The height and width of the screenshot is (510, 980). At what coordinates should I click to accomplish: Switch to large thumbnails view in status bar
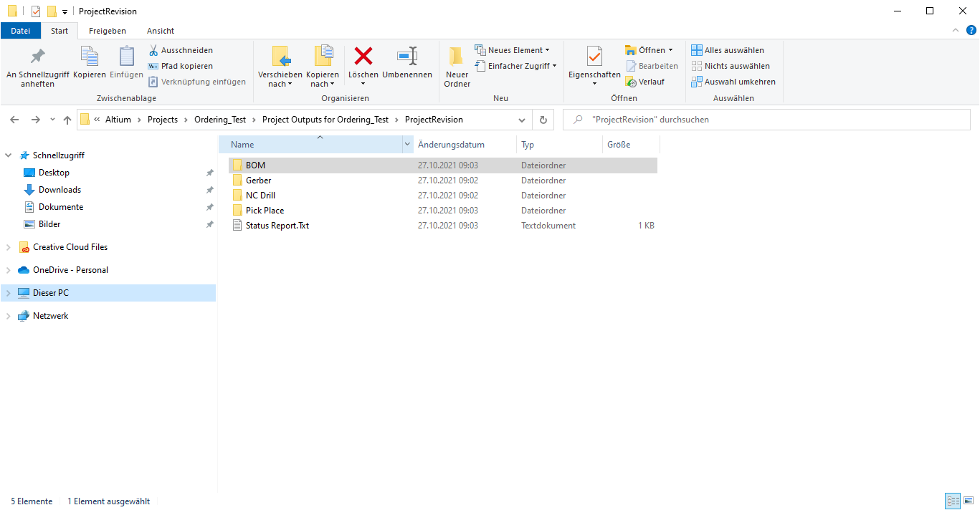(x=969, y=501)
